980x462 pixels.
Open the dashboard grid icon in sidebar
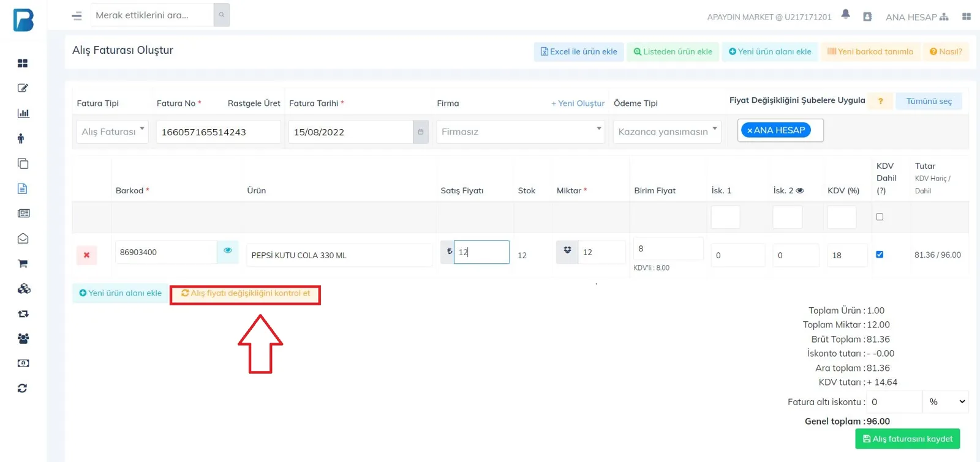click(23, 63)
